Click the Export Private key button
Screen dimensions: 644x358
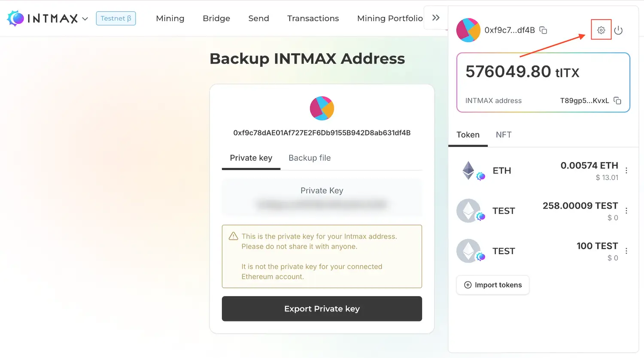[322, 309]
